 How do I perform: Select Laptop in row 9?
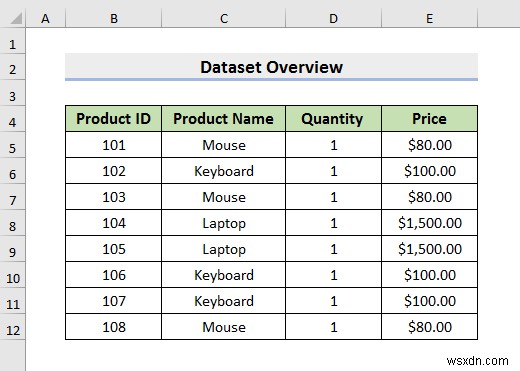pos(223,249)
